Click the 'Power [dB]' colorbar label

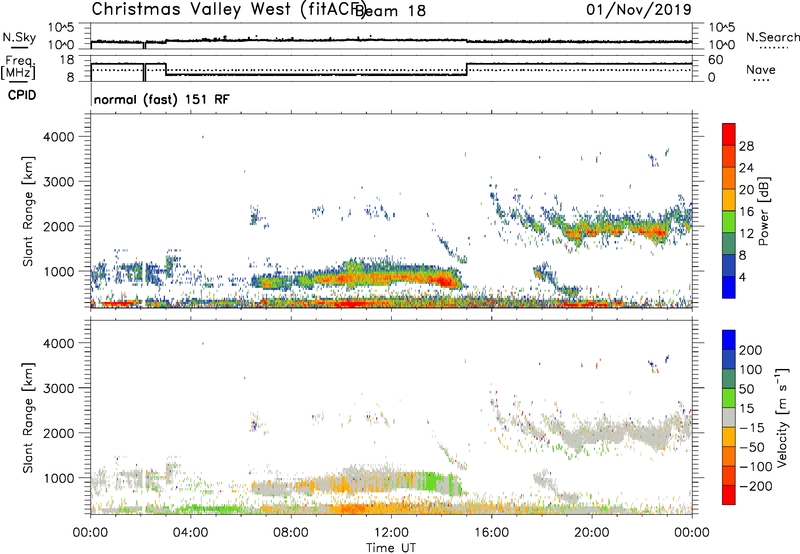763,211
